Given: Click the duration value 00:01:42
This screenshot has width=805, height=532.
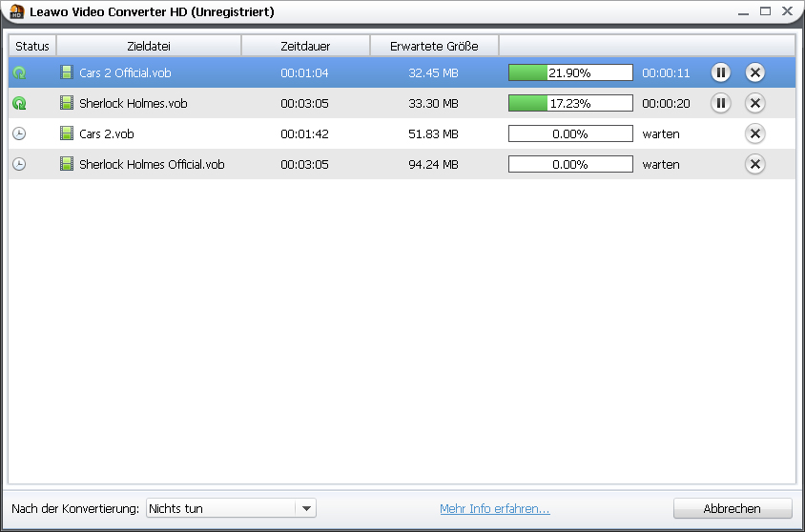Looking at the screenshot, I should click(x=304, y=133).
